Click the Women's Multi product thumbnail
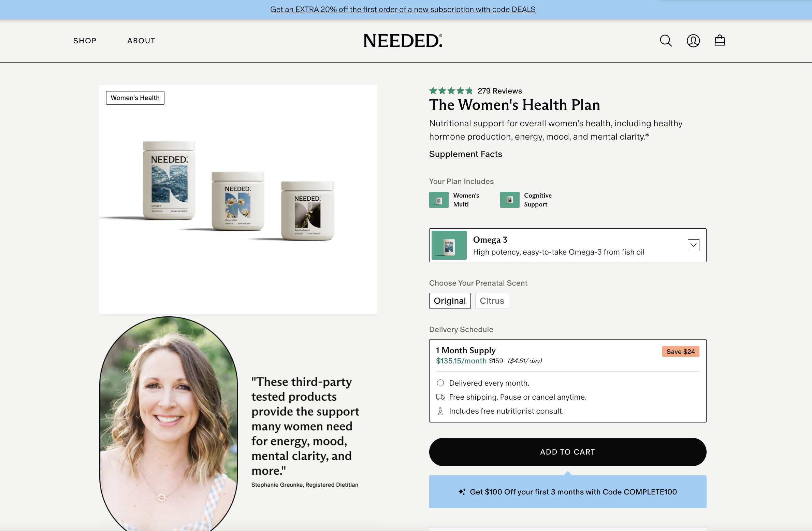The height and width of the screenshot is (531, 812). 439,200
